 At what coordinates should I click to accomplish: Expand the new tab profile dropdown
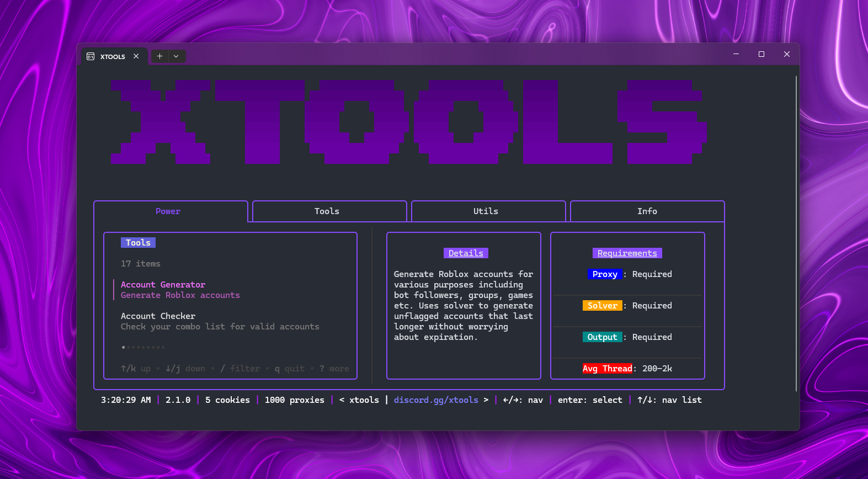[176, 56]
